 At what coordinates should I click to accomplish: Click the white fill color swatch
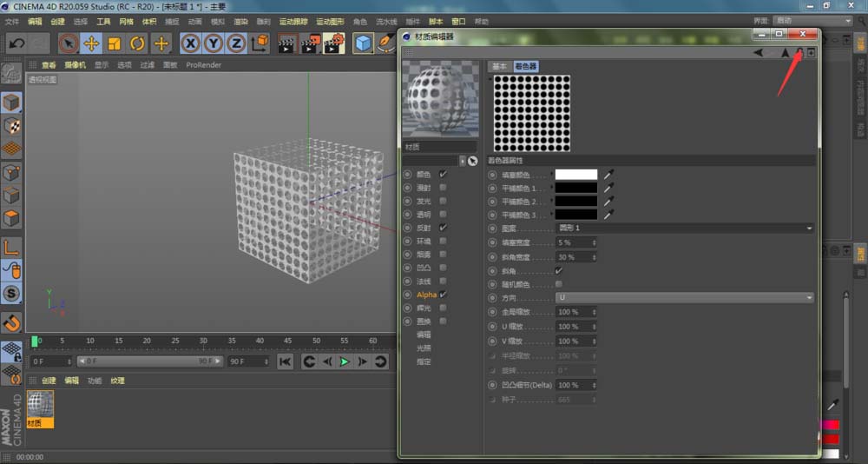click(576, 175)
